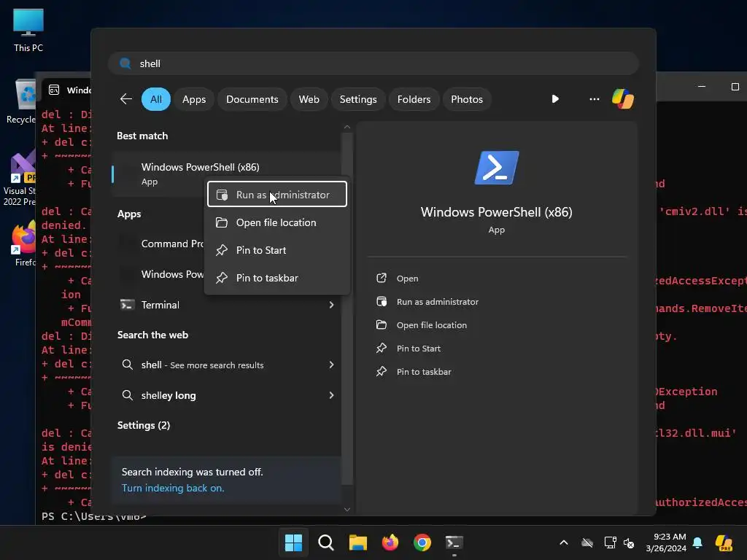747x560 pixels.
Task: Click Run as administrator in preview pane
Action: click(438, 302)
